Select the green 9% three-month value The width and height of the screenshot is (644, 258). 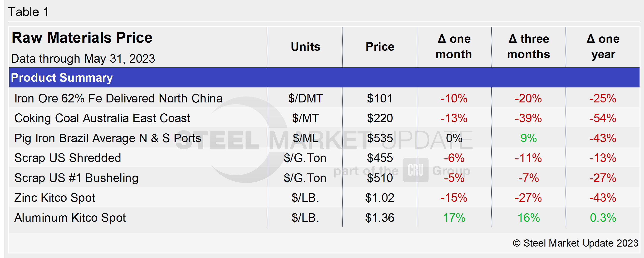(528, 138)
